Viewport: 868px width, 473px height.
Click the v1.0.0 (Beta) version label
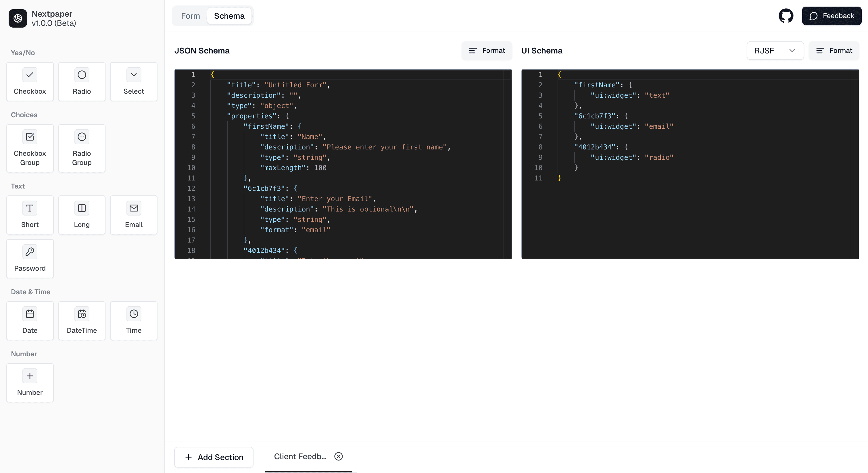(x=54, y=23)
